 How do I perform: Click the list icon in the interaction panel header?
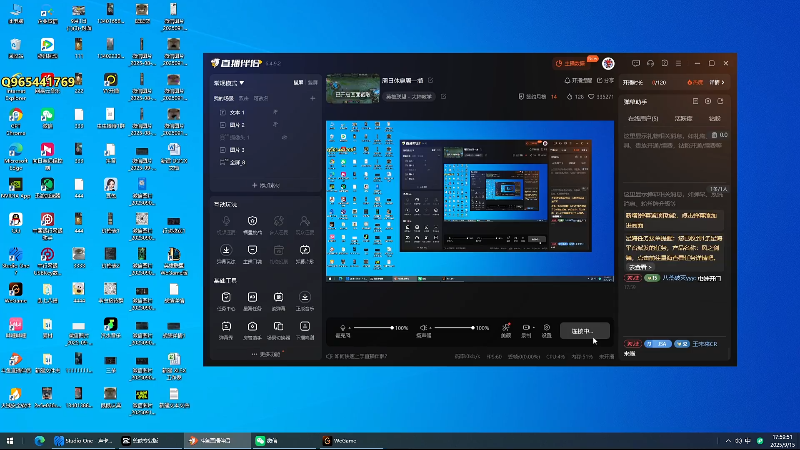(695, 102)
